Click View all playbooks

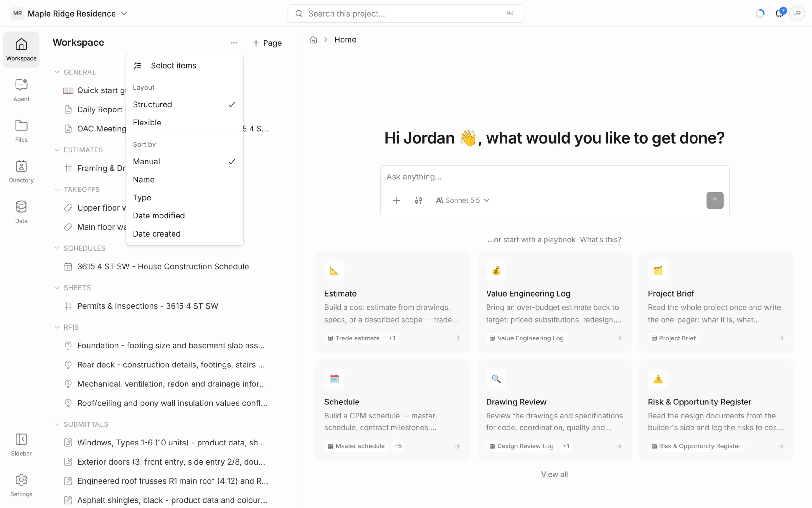pos(554,474)
